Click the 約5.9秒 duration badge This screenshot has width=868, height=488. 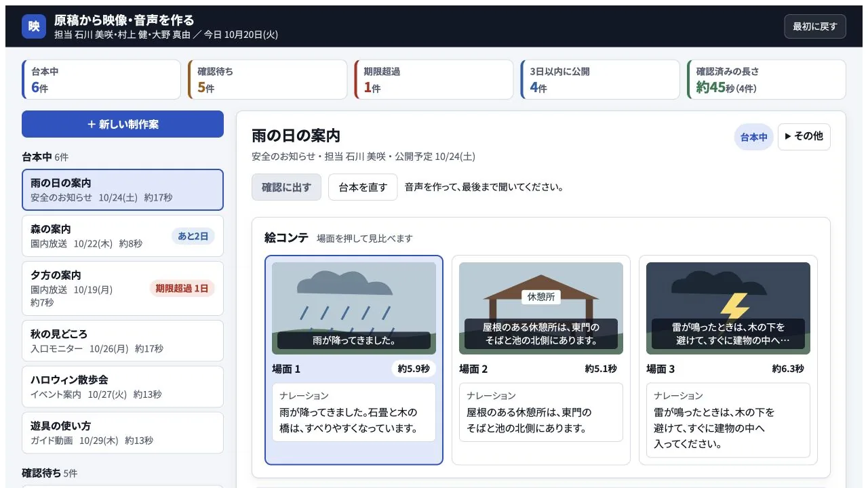pos(414,369)
